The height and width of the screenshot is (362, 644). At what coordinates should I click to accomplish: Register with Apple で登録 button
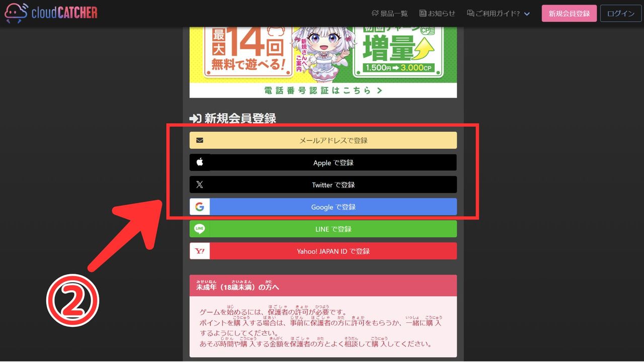(x=323, y=162)
